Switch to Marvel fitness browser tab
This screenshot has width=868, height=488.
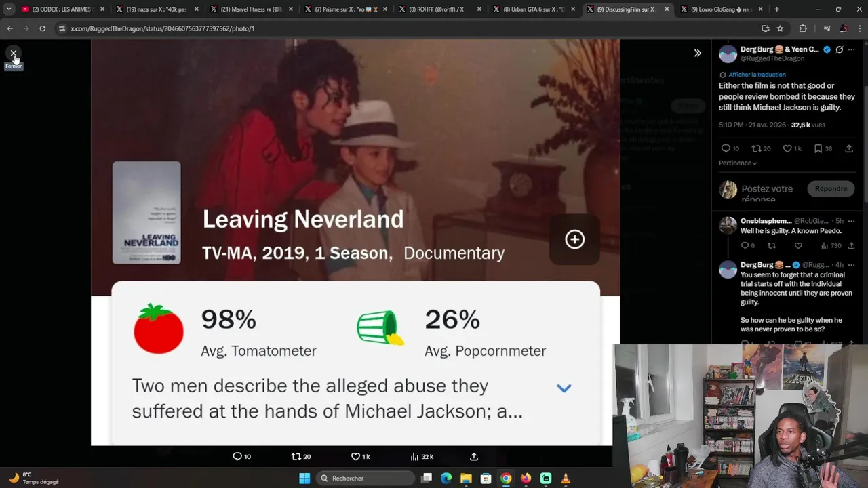[251, 9]
